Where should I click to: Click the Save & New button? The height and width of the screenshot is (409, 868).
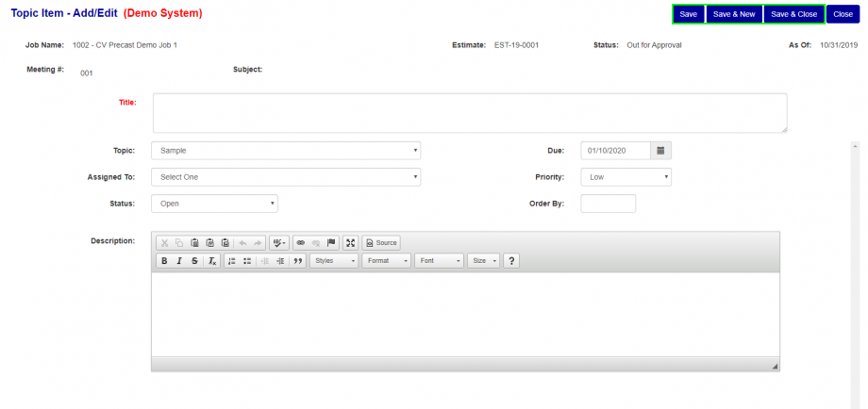(734, 14)
